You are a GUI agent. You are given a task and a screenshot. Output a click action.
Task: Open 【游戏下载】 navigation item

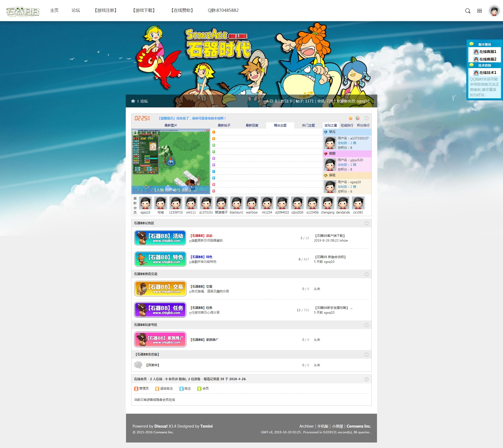coord(144,10)
